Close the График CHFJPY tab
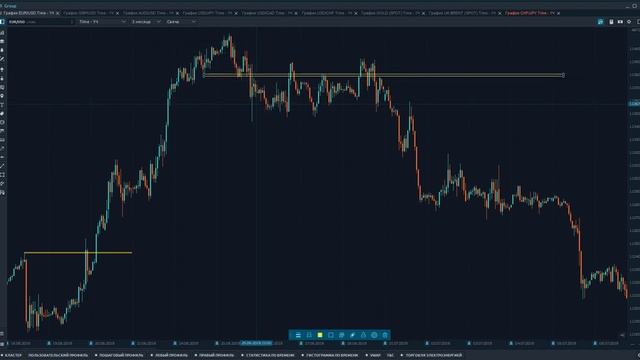The height and width of the screenshot is (360, 640). (558, 13)
